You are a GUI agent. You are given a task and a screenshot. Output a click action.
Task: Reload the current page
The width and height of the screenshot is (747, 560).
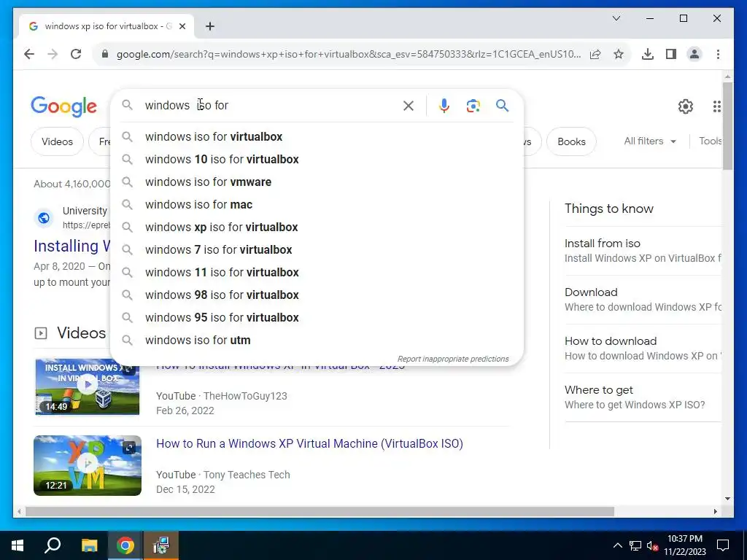coord(76,54)
